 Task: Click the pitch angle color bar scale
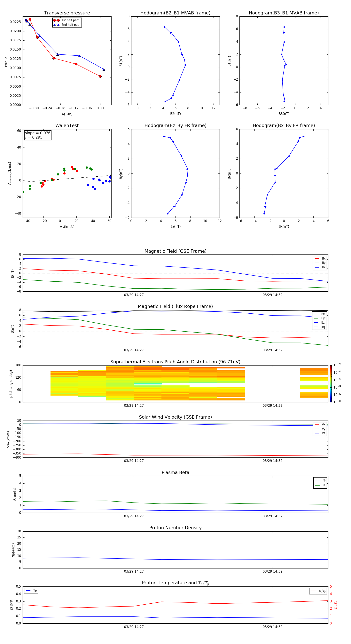331,384
